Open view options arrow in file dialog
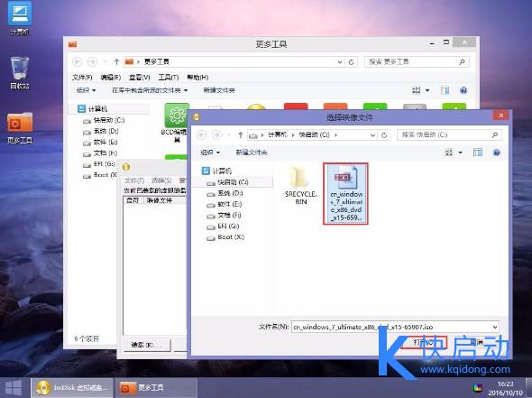This screenshot has width=532, height=398. tap(461, 153)
